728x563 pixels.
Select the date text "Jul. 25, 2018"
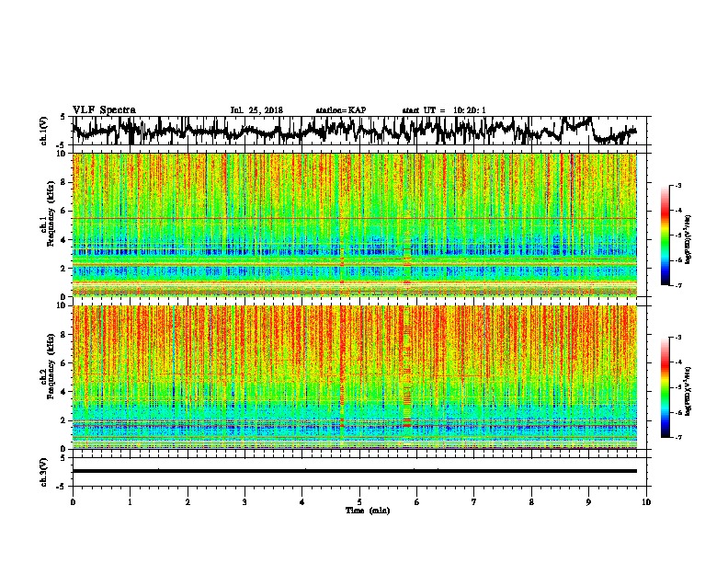point(256,110)
